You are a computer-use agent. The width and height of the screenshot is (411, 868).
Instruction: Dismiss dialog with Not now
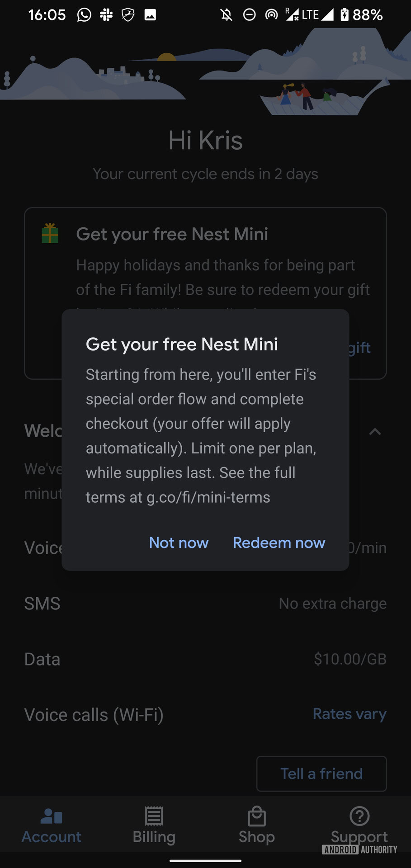pos(179,542)
